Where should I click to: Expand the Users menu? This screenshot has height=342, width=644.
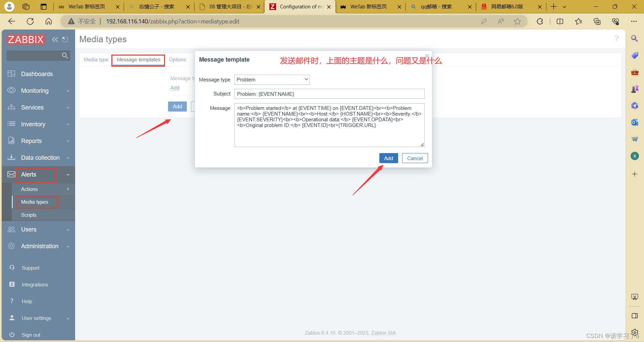tap(39, 229)
